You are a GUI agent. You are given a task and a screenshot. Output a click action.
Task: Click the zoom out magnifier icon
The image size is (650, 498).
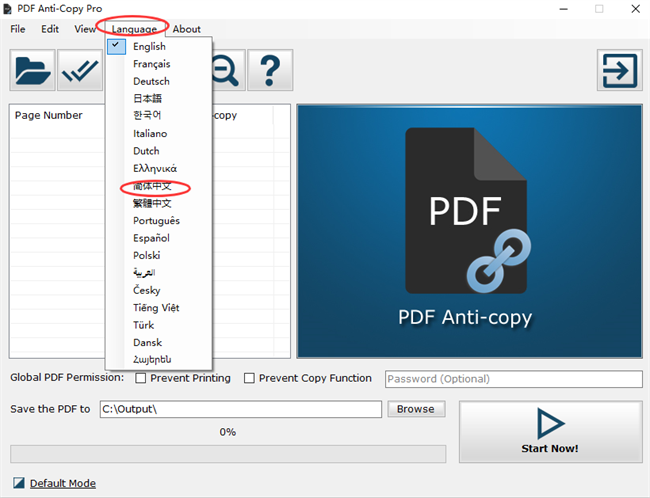point(228,70)
